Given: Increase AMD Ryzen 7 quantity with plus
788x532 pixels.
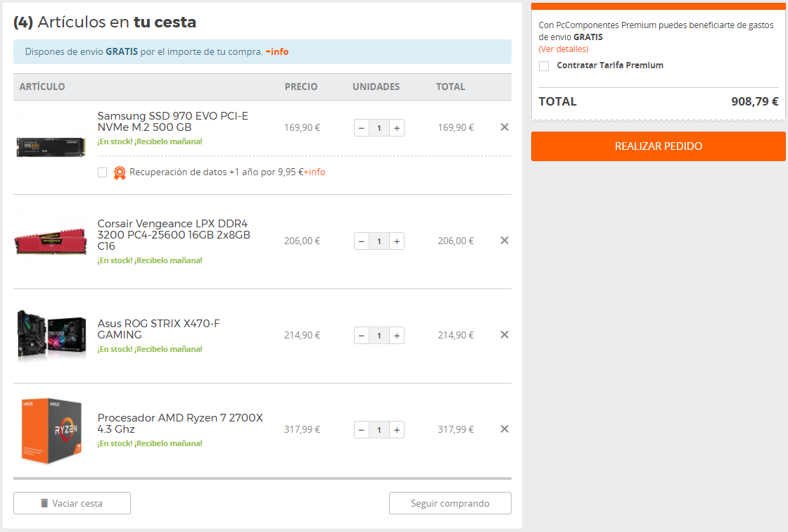Looking at the screenshot, I should click(397, 430).
